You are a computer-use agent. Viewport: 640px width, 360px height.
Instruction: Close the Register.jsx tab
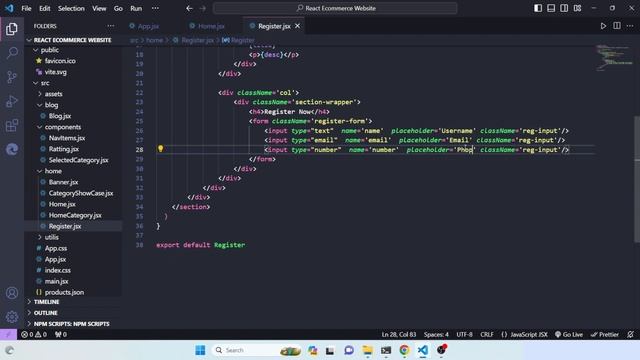[x=298, y=26]
